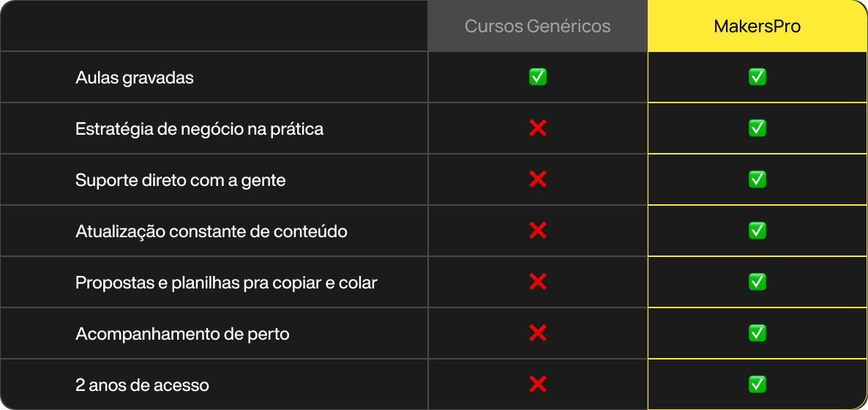Click the MakersPro yellow column header

point(757,26)
